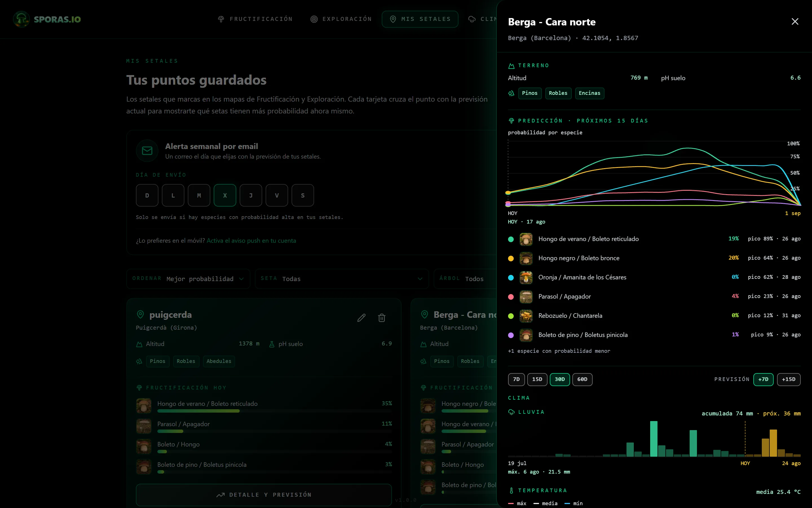812x508 pixels.
Task: Switch to Mis Setales tab
Action: [420, 19]
